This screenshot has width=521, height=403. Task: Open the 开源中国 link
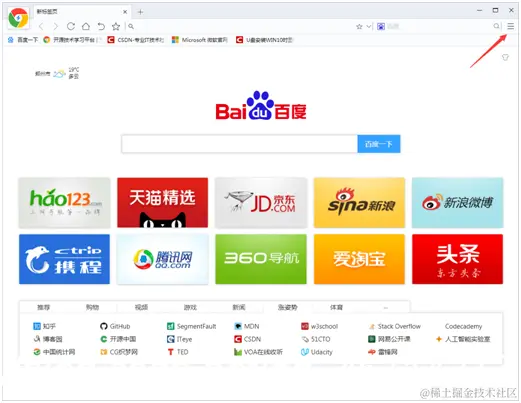118,339
